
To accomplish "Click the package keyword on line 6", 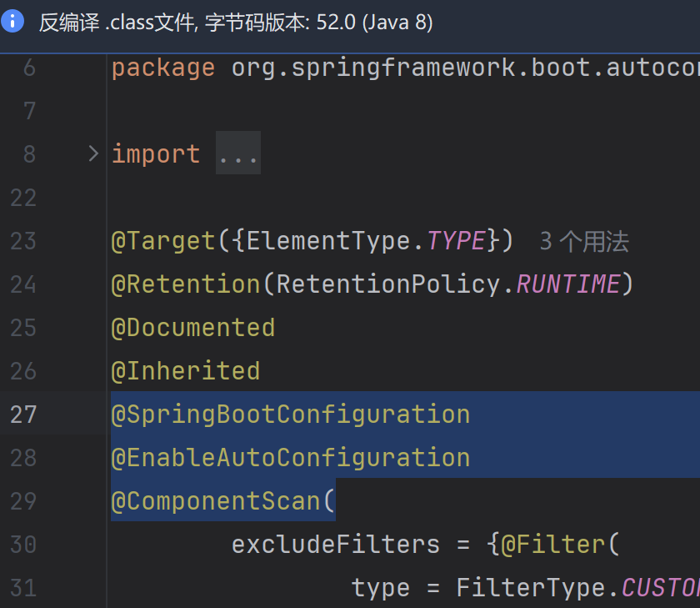I will click(x=163, y=68).
